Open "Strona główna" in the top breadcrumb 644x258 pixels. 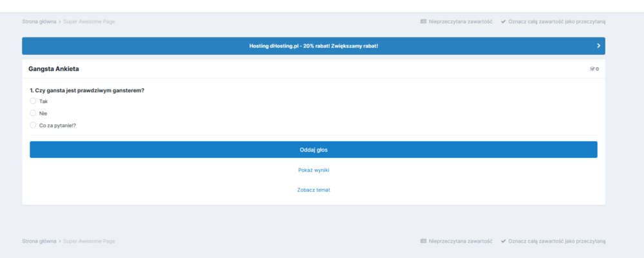(x=39, y=21)
